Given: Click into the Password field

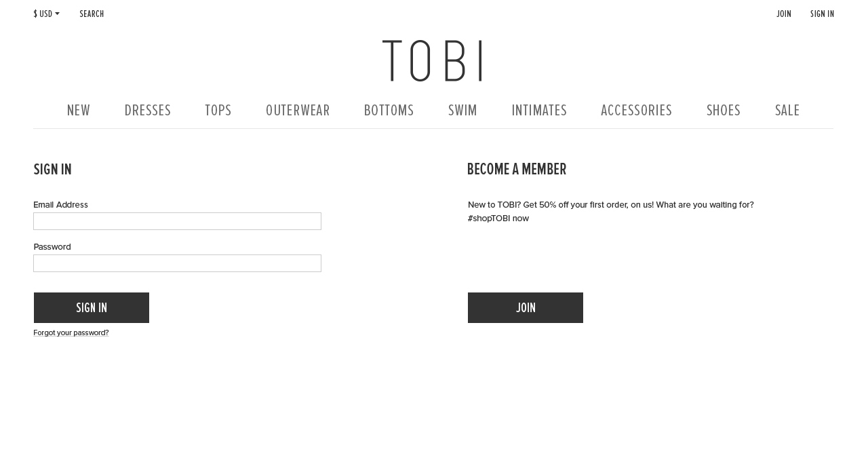Looking at the screenshot, I should 177,263.
